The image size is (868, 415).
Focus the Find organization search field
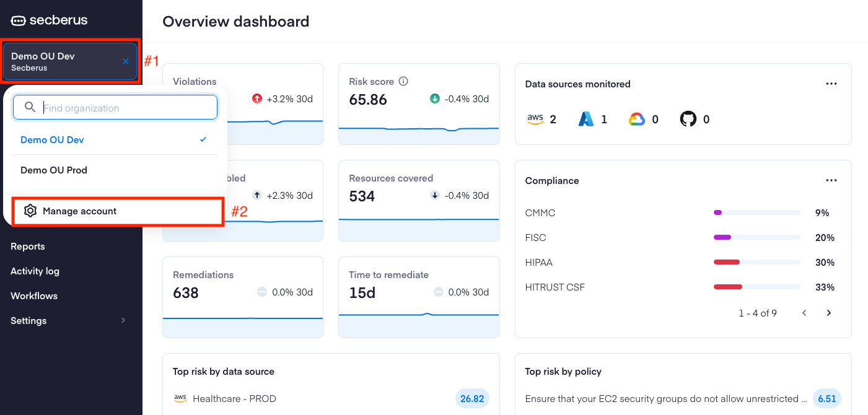(x=115, y=107)
